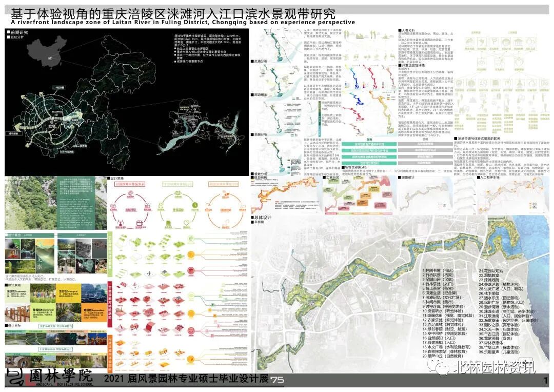Screen dimensions: 554x392
Task: Click legend item '26.林下瑜伽'
Action: 489,293
